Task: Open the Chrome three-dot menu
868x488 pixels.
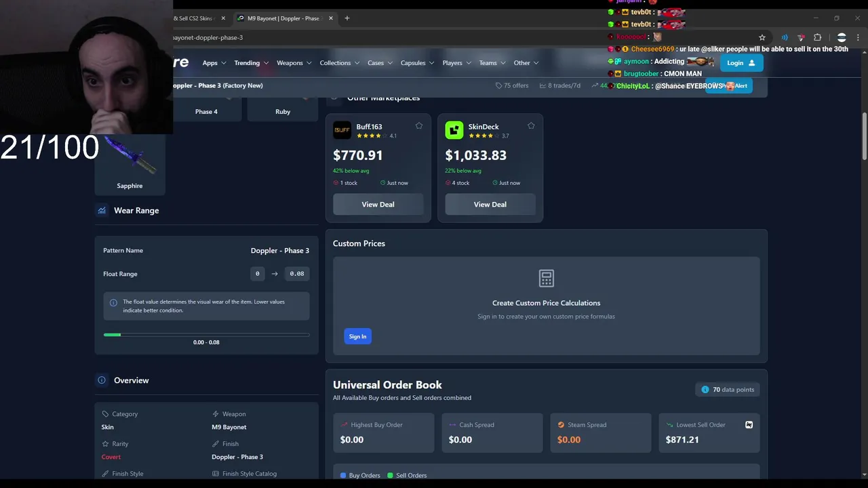Action: (x=859, y=37)
